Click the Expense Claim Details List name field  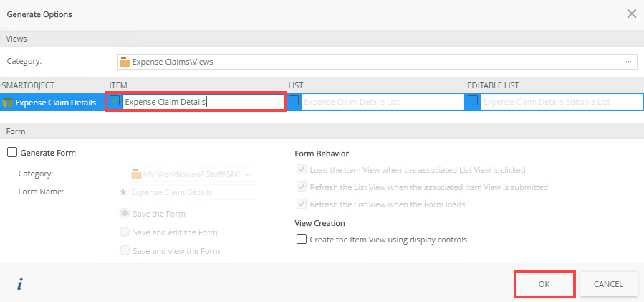(382, 103)
